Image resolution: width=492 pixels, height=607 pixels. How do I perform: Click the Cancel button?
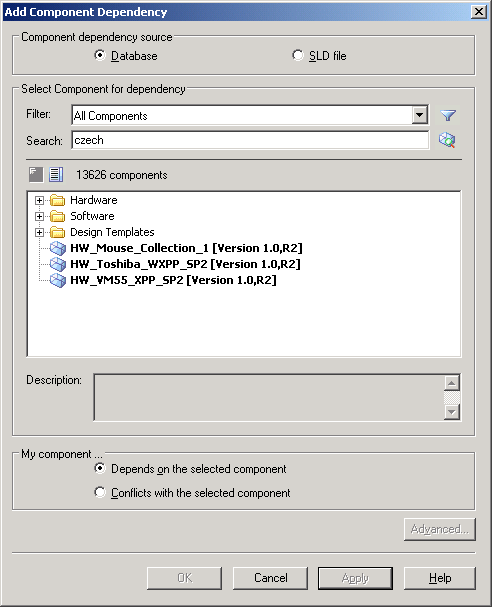click(x=270, y=578)
